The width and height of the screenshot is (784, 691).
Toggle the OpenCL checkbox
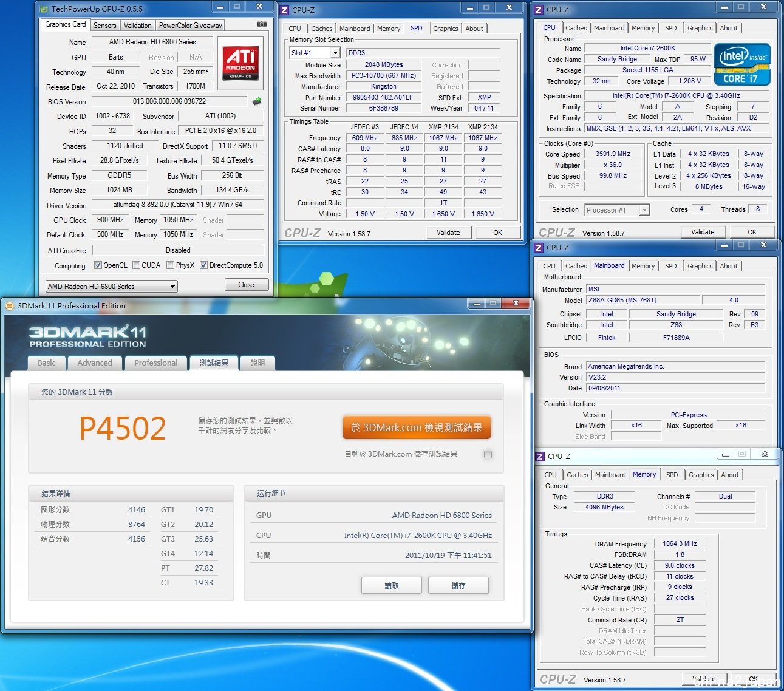click(x=98, y=265)
